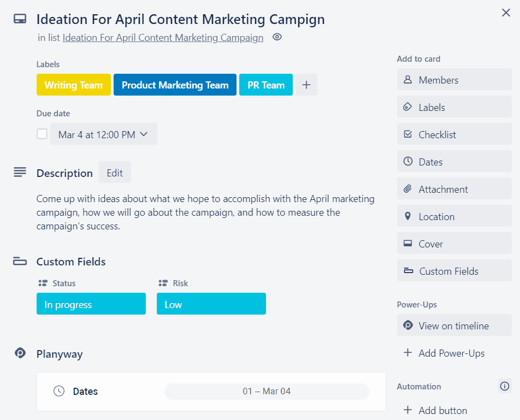Image resolution: width=520 pixels, height=420 pixels.
Task: Expand the Mar 4 at 12:00 PM dropdown
Action: pyautogui.click(x=103, y=134)
